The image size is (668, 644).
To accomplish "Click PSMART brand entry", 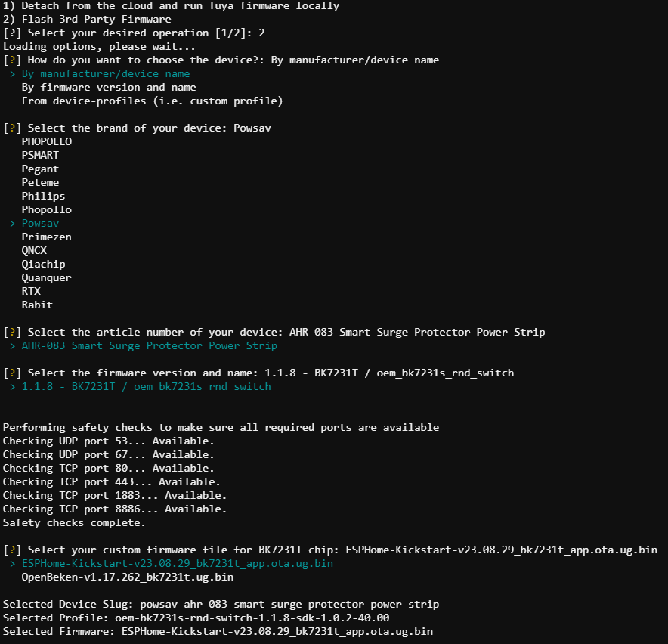I will pos(41,155).
